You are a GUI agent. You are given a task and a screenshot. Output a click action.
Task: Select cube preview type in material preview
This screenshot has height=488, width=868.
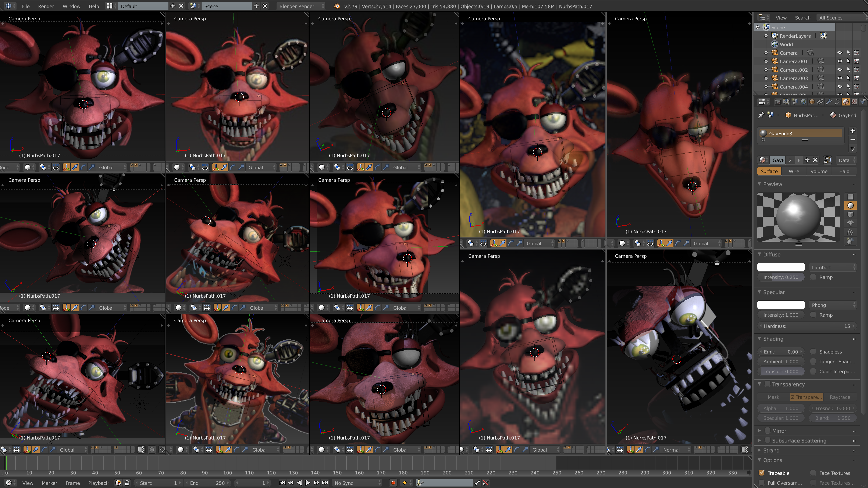pyautogui.click(x=850, y=215)
